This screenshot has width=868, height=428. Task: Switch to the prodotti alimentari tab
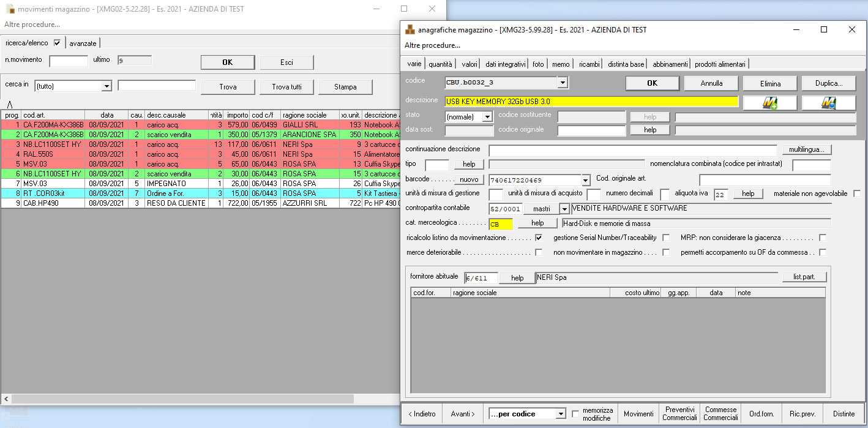720,64
